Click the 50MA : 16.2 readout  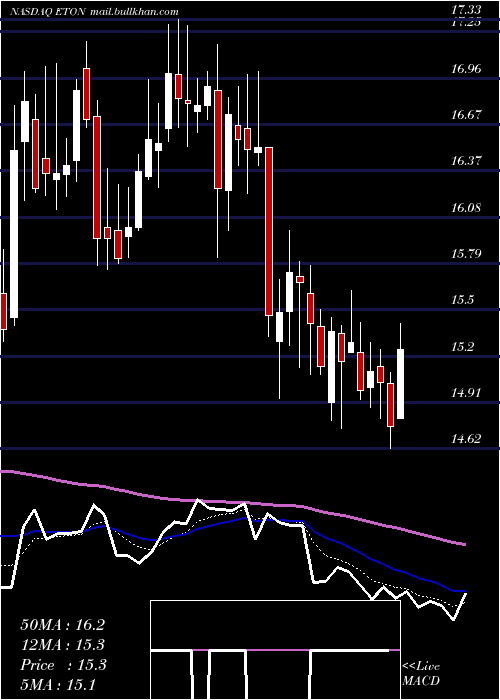point(62,625)
